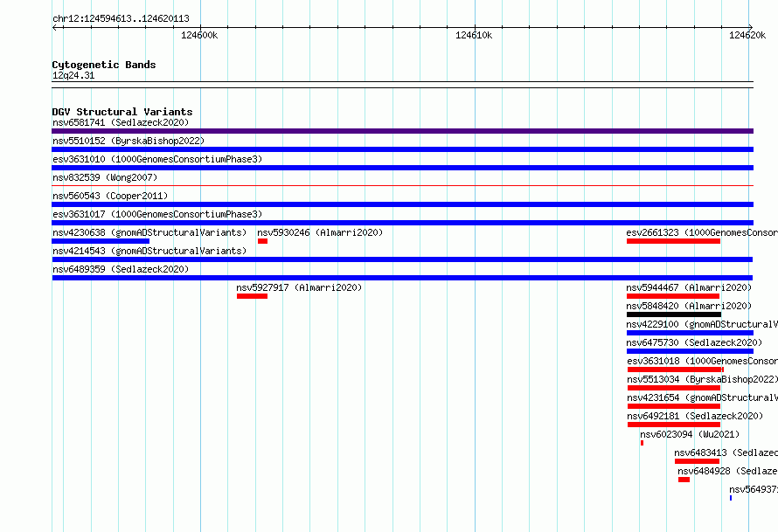Open nsv4230638 (gnomADStructuralVariants) label

point(149,232)
